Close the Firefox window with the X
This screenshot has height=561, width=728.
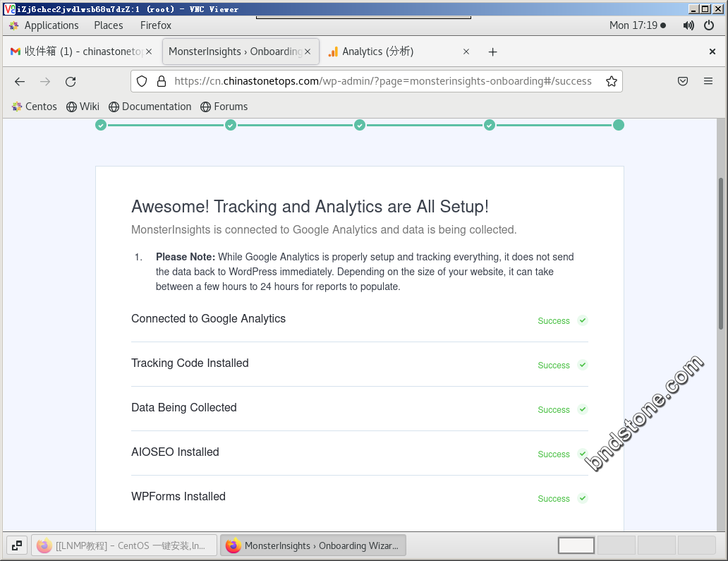pyautogui.click(x=712, y=52)
